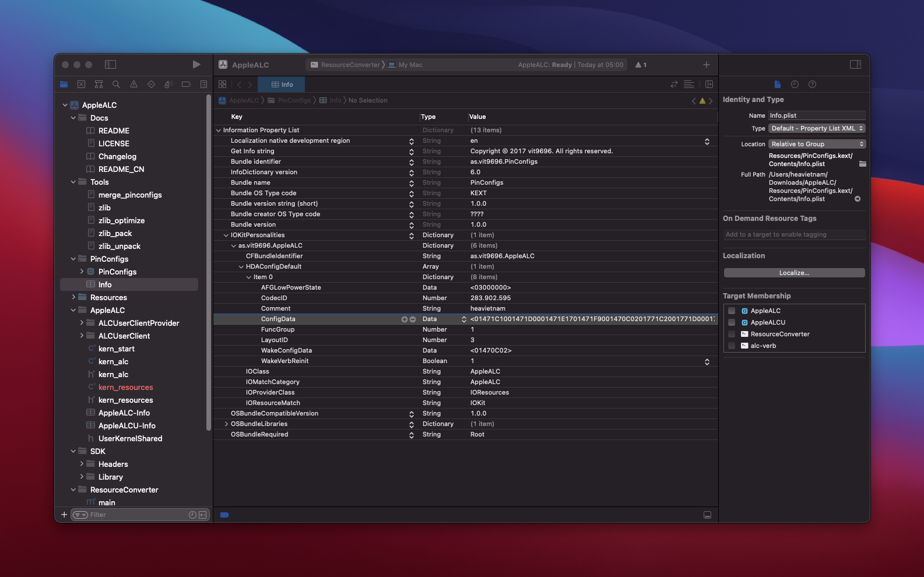Collapse the Tools folder
Image resolution: width=924 pixels, height=577 pixels.
[x=73, y=182]
